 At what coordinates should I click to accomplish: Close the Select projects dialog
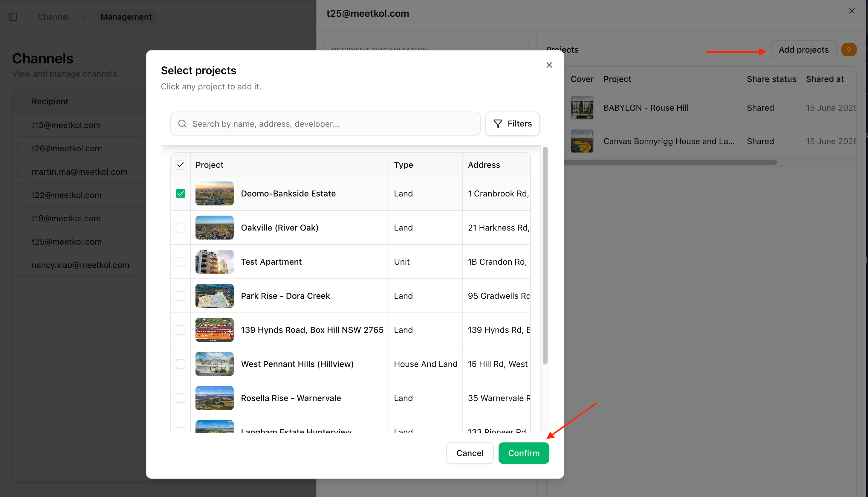click(x=549, y=65)
